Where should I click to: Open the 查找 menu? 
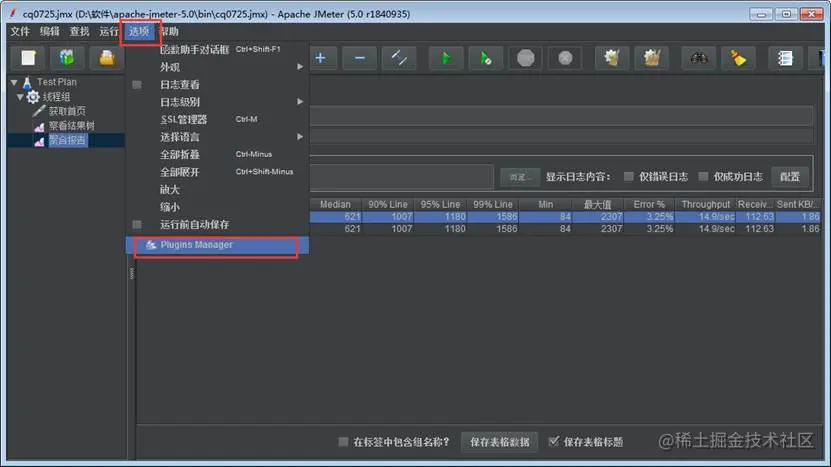click(x=79, y=31)
